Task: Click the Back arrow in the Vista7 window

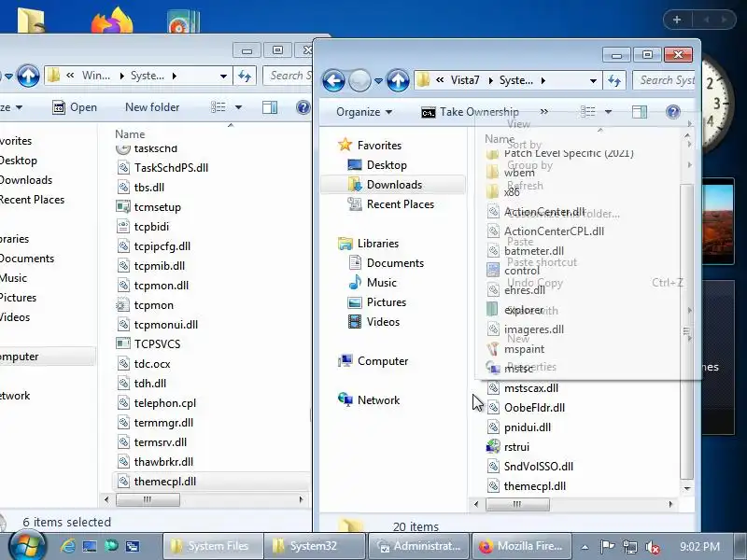Action: [333, 80]
